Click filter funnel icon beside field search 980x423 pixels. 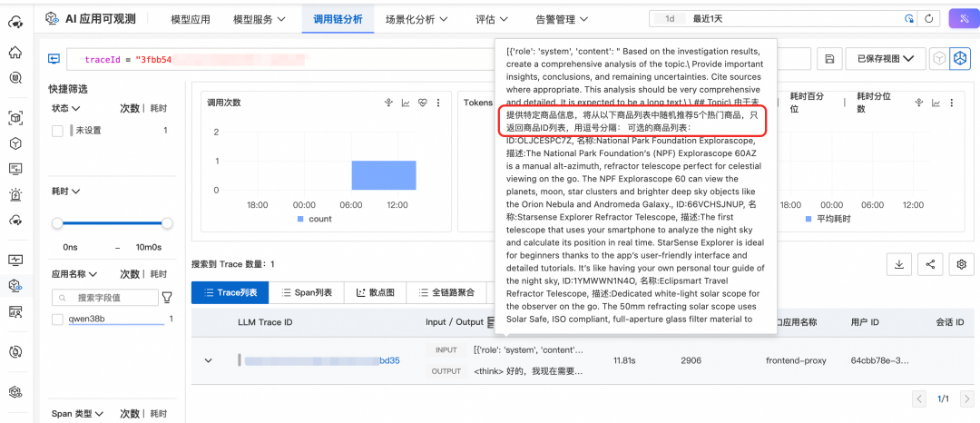click(x=166, y=297)
